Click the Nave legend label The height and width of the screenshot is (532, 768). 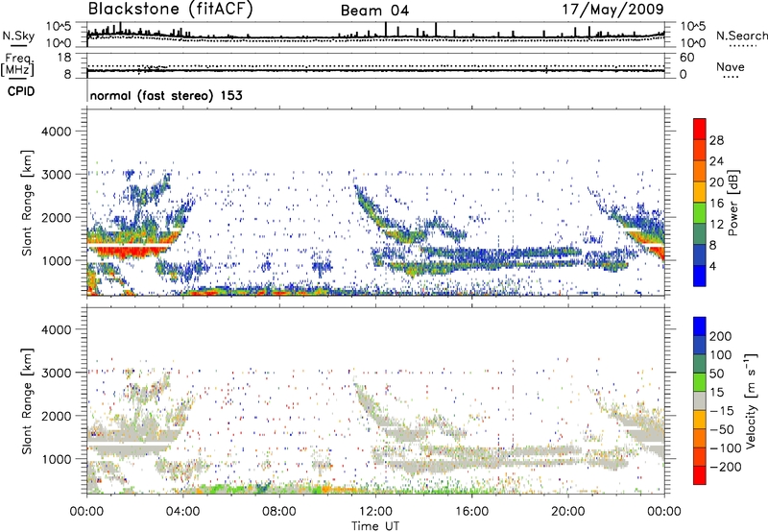pyautogui.click(x=731, y=66)
